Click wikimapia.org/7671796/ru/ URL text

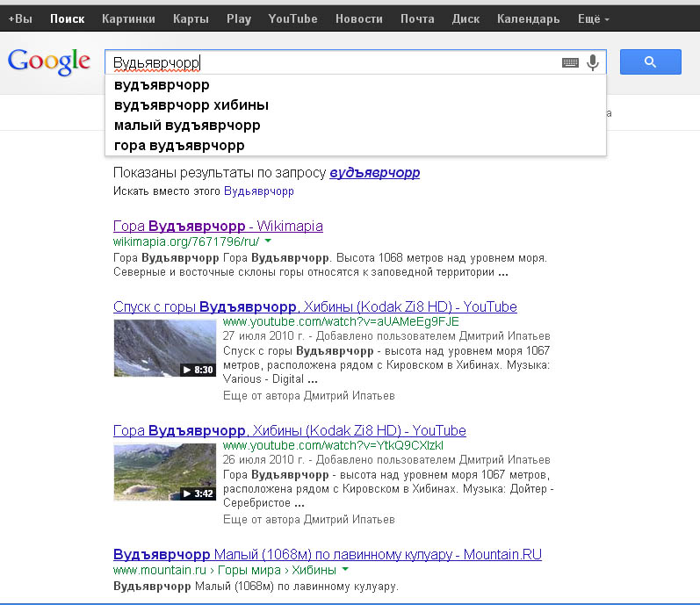click(186, 241)
